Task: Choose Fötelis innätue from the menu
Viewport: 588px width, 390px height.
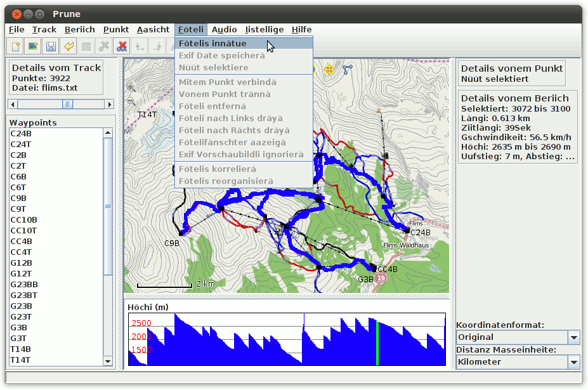Action: [212, 44]
